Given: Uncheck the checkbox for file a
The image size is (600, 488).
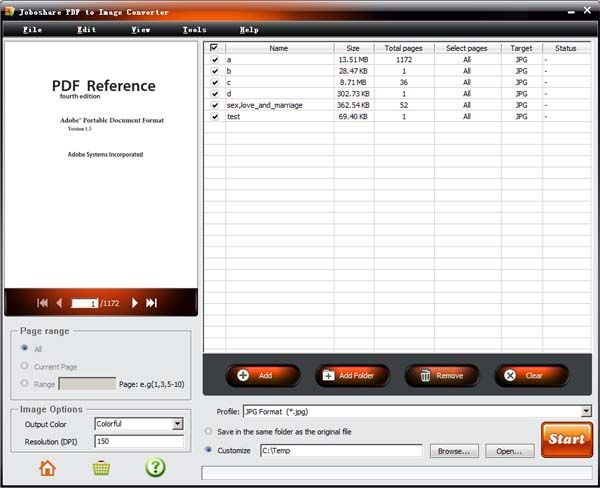Looking at the screenshot, I should tap(215, 60).
